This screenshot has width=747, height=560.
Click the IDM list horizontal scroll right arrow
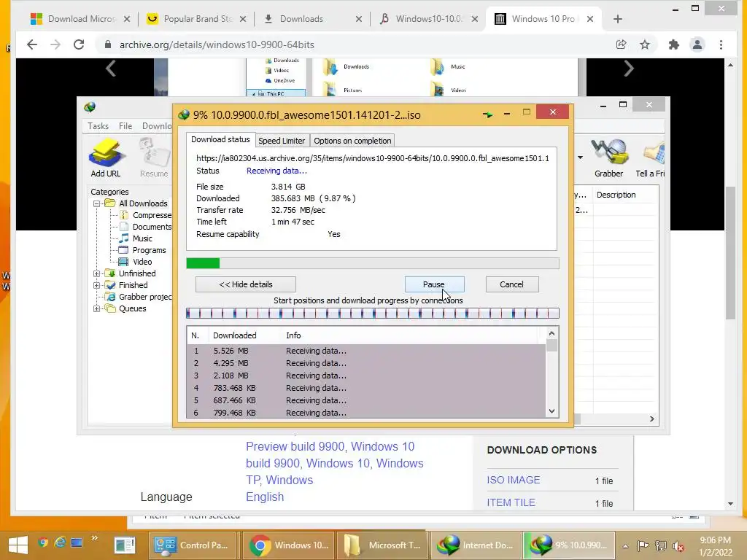pos(651,419)
